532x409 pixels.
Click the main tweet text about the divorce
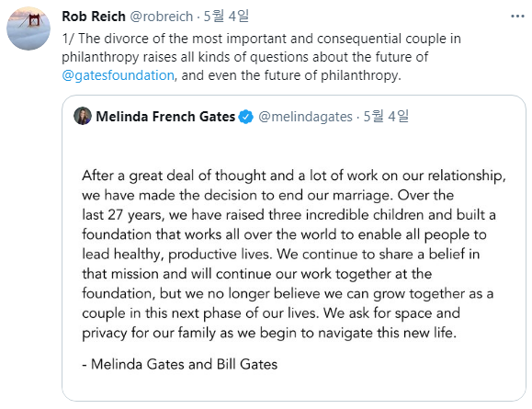pos(262,57)
